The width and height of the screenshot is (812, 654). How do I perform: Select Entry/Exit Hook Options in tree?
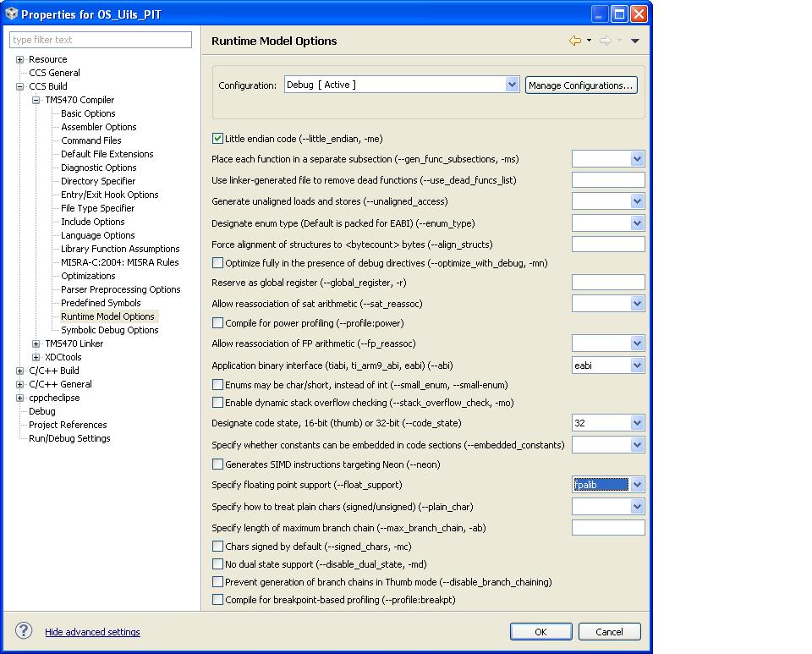(x=110, y=195)
